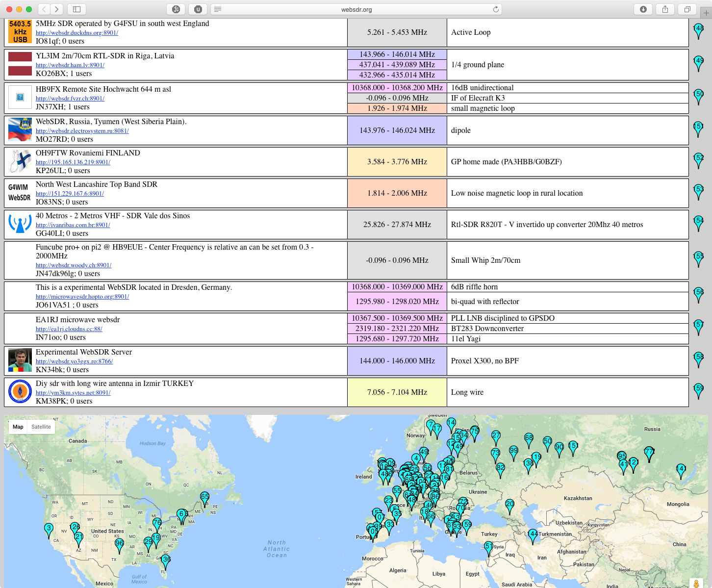712x588 pixels.
Task: Click the yellow 7.056 - 7.104 MHz cell
Action: pyautogui.click(x=397, y=392)
